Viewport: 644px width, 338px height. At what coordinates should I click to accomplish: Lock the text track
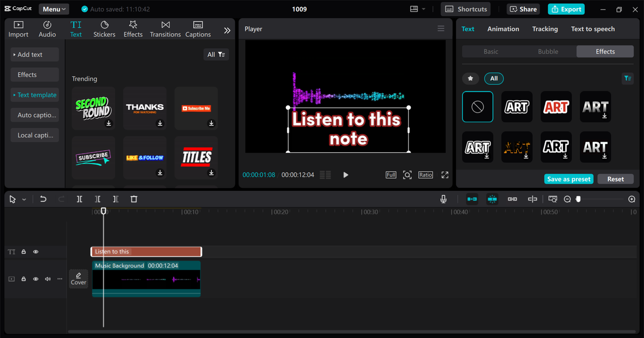[x=23, y=252]
